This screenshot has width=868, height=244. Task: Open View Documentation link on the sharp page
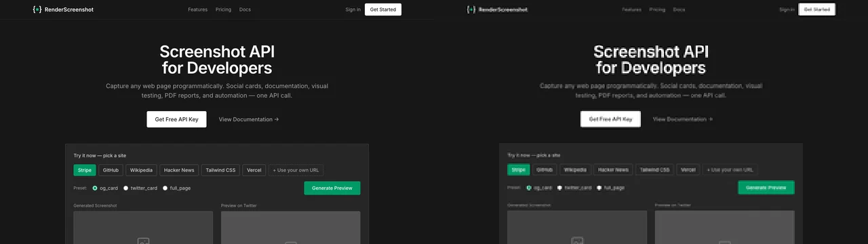coord(248,119)
